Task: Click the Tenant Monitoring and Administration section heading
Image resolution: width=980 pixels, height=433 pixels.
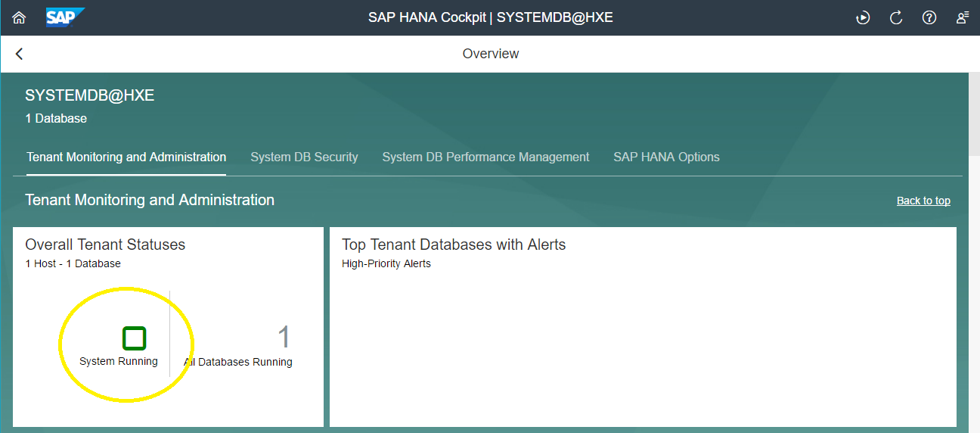Action: pos(150,200)
